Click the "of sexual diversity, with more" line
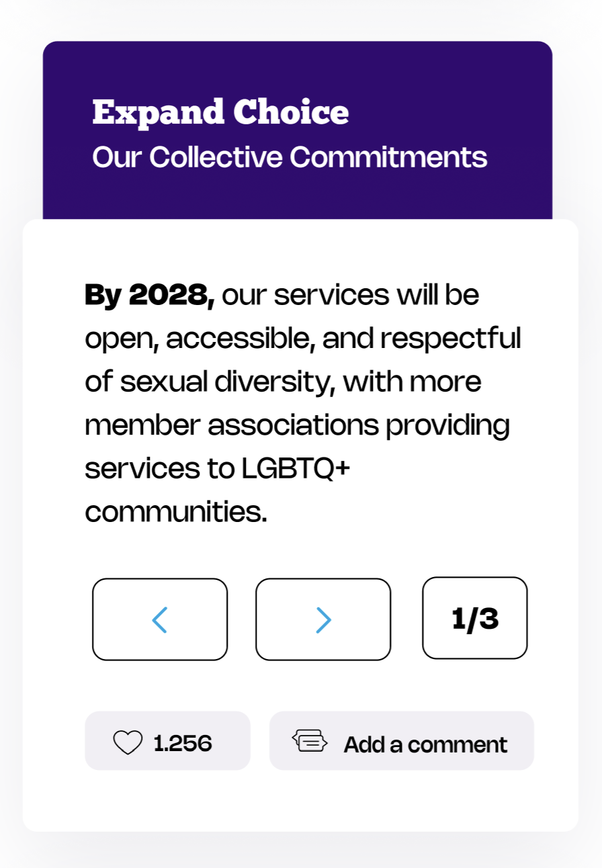 click(283, 382)
